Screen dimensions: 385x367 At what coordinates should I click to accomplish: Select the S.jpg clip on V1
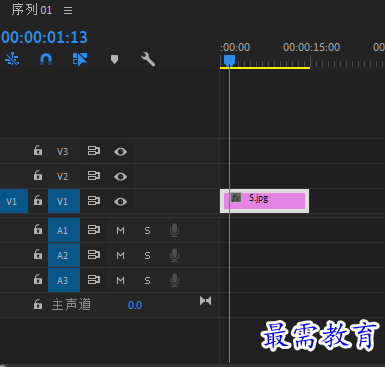pyautogui.click(x=264, y=201)
